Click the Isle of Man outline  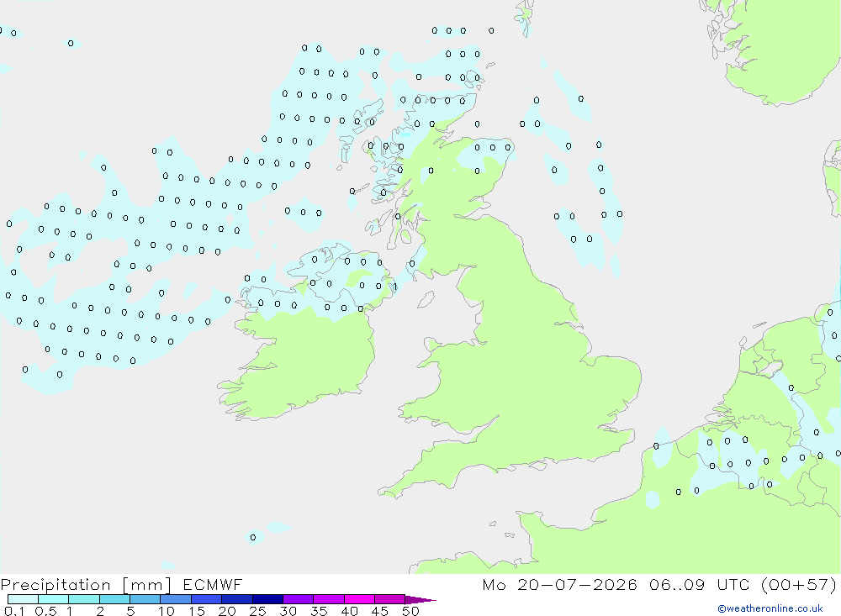point(426,299)
